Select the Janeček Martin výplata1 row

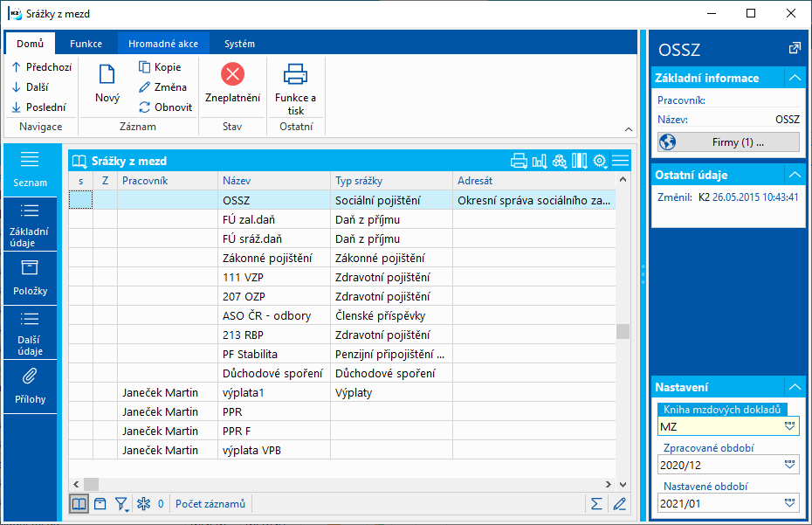click(341, 393)
